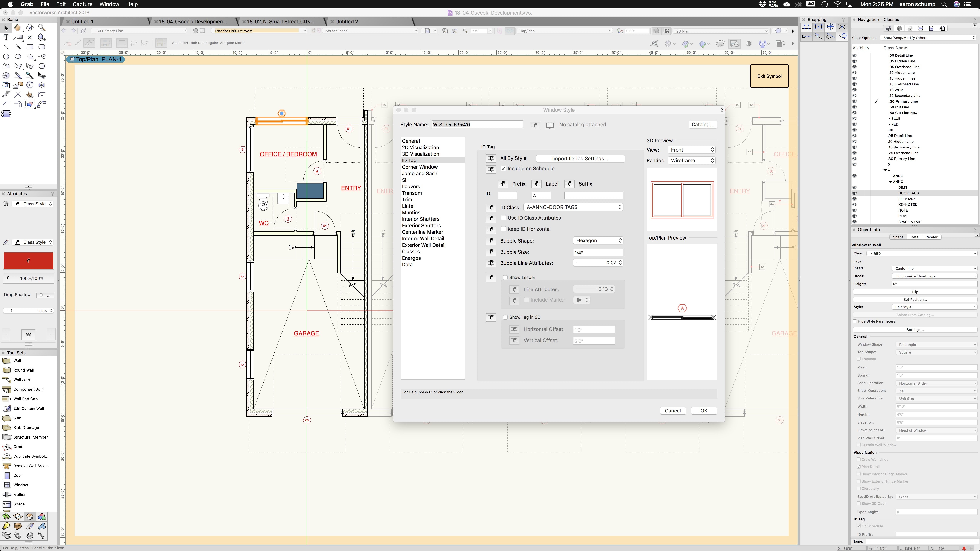Select the Space tool

pyautogui.click(x=19, y=504)
